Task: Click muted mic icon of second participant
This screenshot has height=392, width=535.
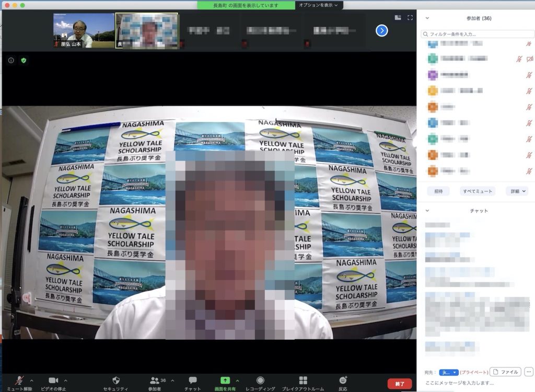Action: (x=519, y=59)
